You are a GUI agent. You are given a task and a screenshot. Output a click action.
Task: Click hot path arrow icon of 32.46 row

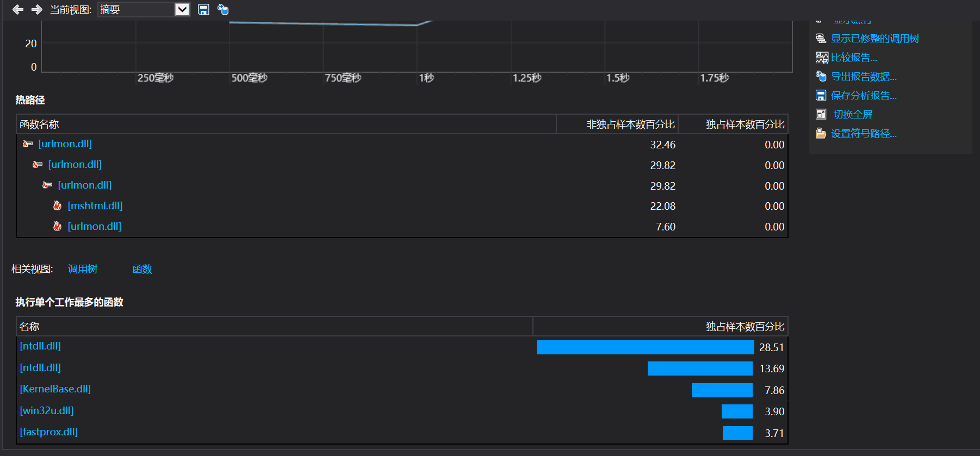pos(28,144)
